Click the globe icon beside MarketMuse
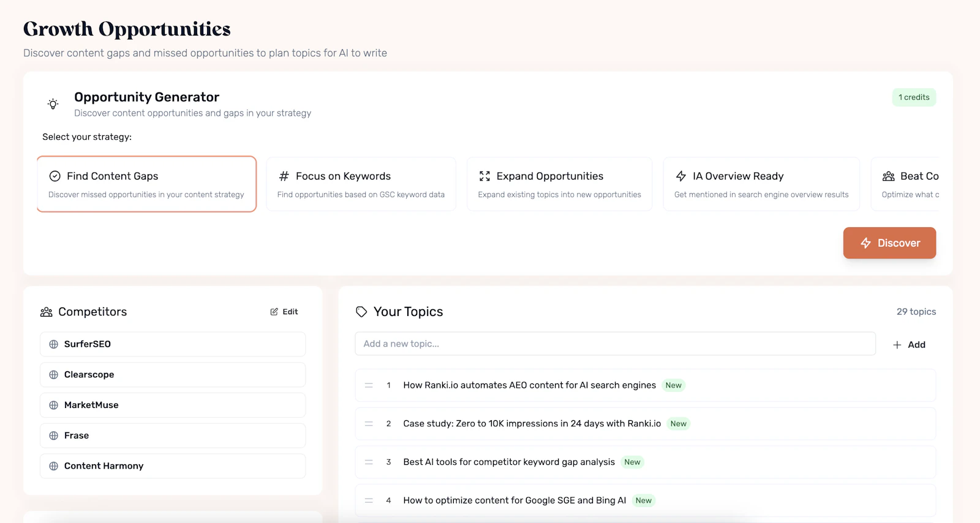This screenshot has width=980, height=523. point(54,405)
